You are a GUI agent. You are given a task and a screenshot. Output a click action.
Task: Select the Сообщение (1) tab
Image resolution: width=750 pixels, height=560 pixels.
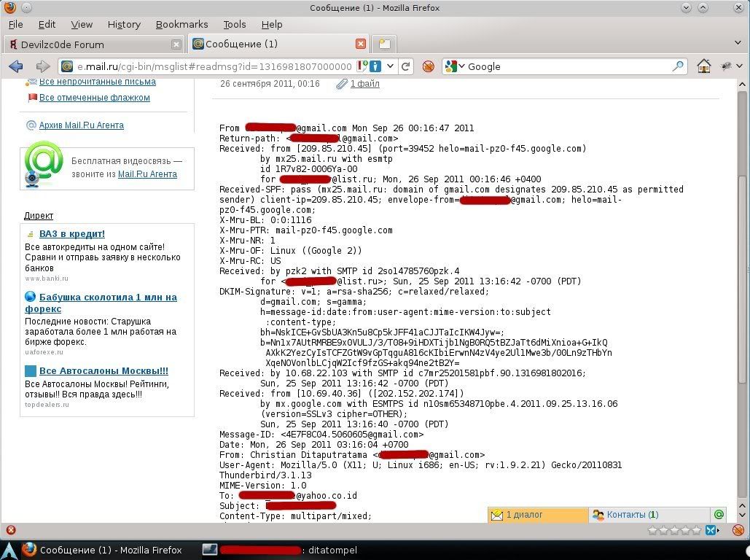click(279, 44)
